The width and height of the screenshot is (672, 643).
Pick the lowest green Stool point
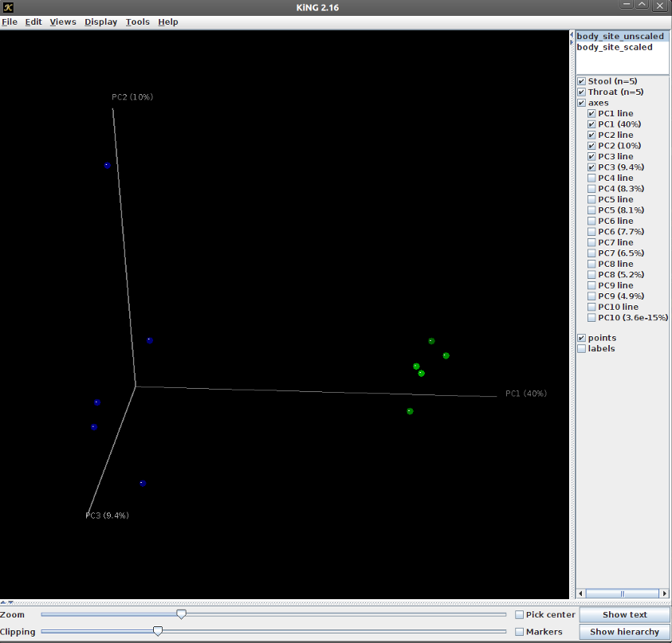point(410,411)
